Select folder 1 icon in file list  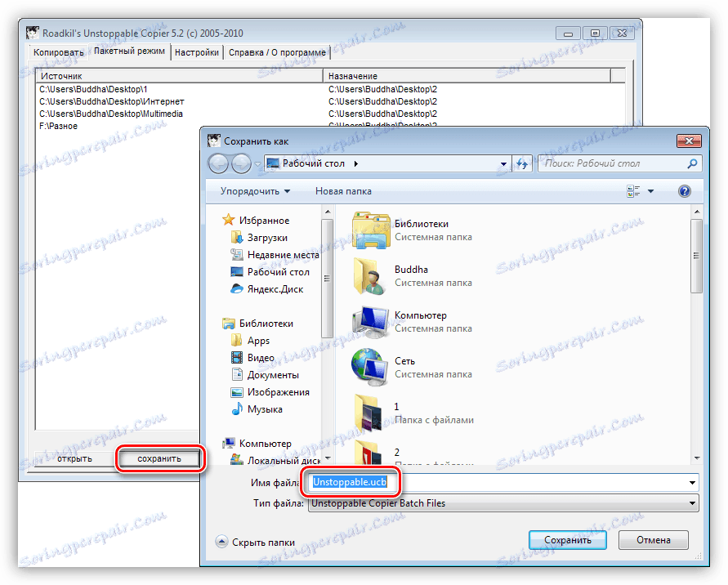[x=370, y=413]
